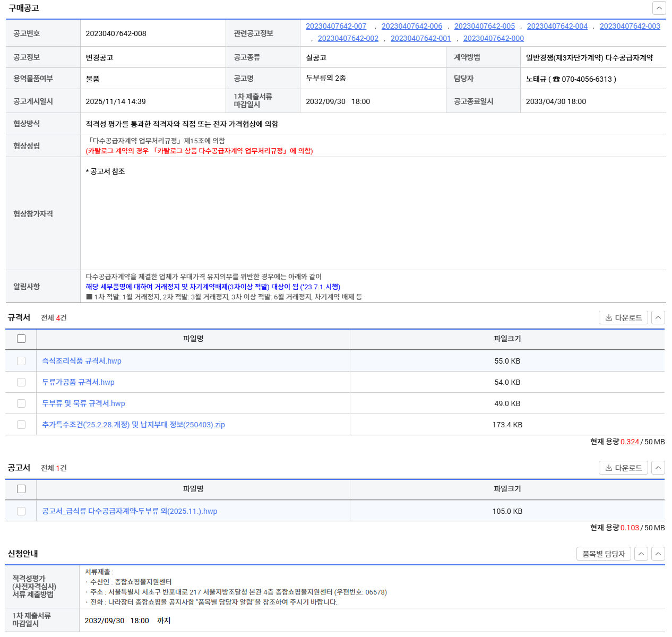The image size is (672, 637).
Task: Collapse the 구매공고 section
Action: coord(659,8)
